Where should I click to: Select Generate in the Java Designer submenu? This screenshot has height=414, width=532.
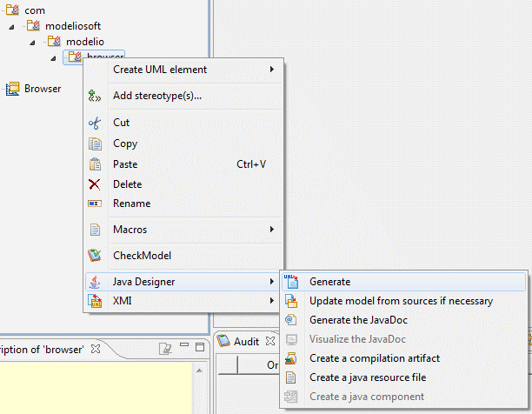[403, 282]
